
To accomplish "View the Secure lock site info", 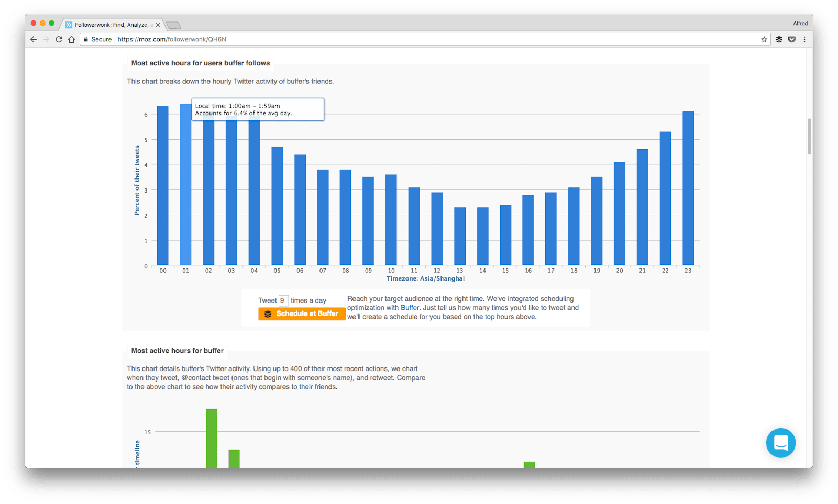I will pos(97,39).
